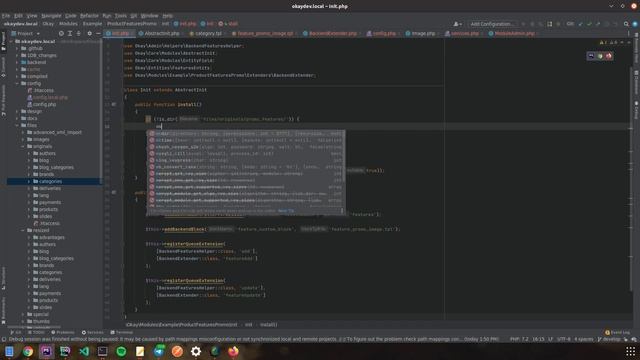Click the Modules breadcrumb in navigation bar
This screenshot has width=640, height=360.
tap(68, 24)
